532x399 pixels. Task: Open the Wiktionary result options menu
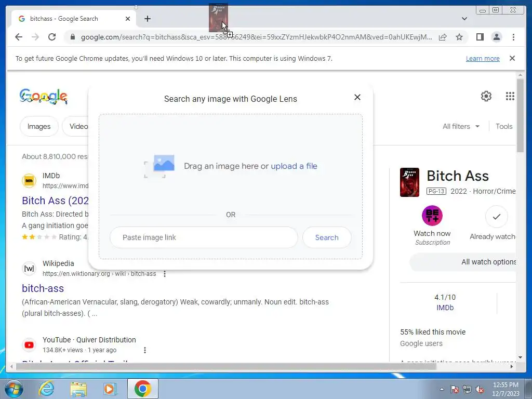165,274
